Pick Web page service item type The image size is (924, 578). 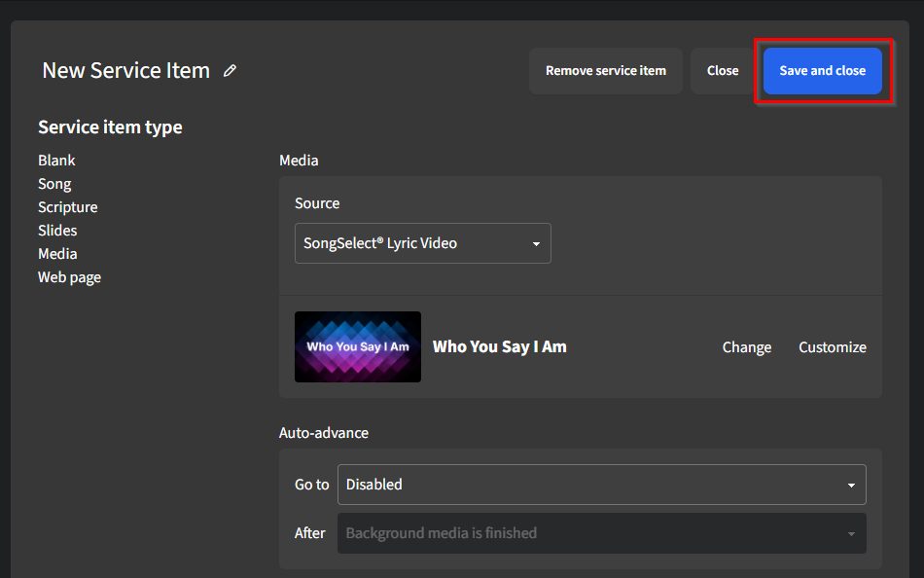[x=69, y=277]
